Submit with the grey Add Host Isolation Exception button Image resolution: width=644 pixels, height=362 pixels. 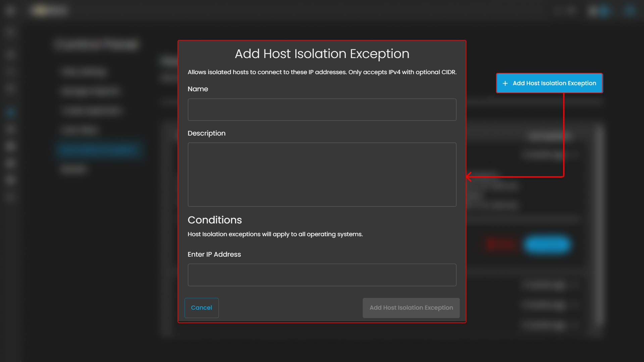point(411,308)
